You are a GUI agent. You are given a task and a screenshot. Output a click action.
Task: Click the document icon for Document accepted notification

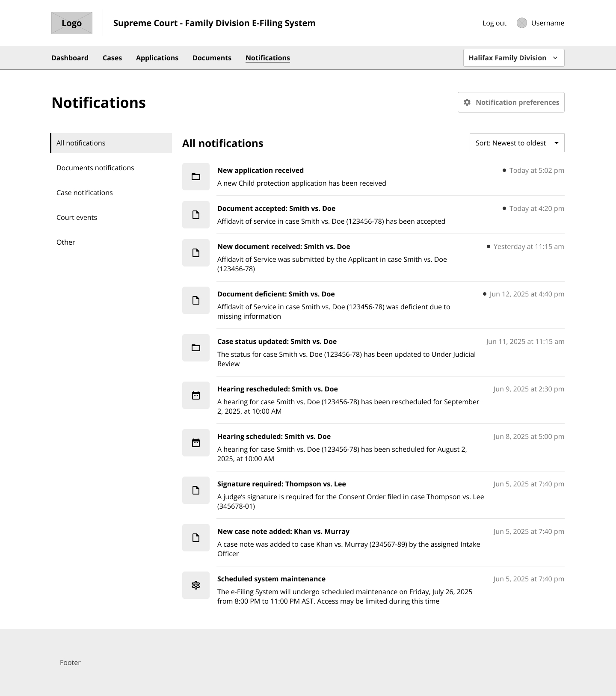point(196,215)
